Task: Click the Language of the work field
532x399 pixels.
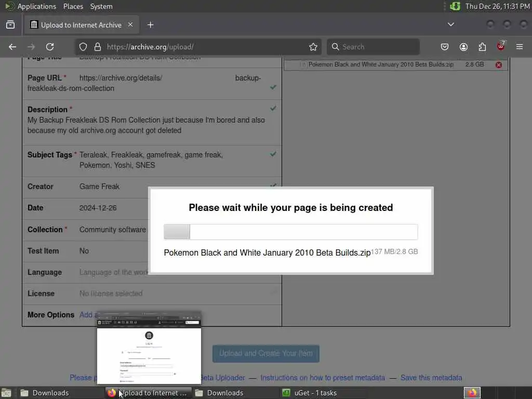Action: point(114,272)
